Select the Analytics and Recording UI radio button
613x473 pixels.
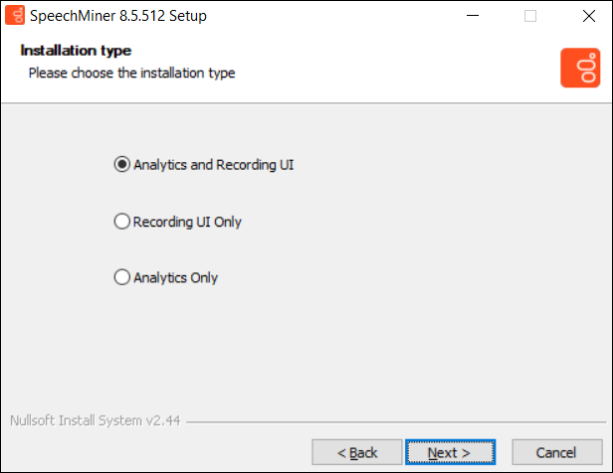coord(122,164)
